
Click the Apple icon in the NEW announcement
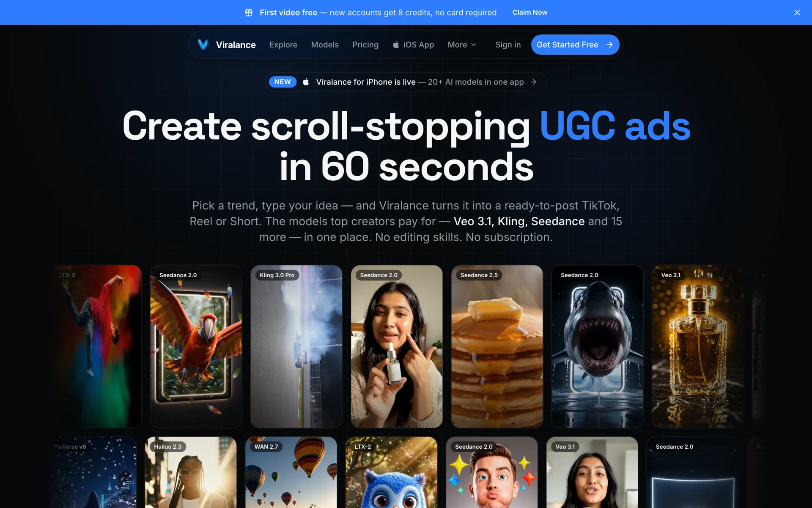tap(306, 82)
